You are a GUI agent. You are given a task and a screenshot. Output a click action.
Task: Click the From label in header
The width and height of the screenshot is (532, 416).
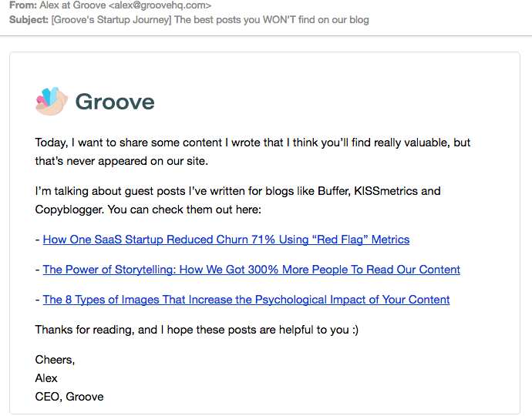point(22,5)
